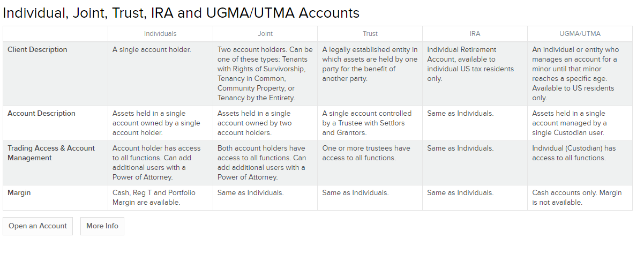644x253 pixels.
Task: Click the Joint client description cell
Action: coord(265,74)
